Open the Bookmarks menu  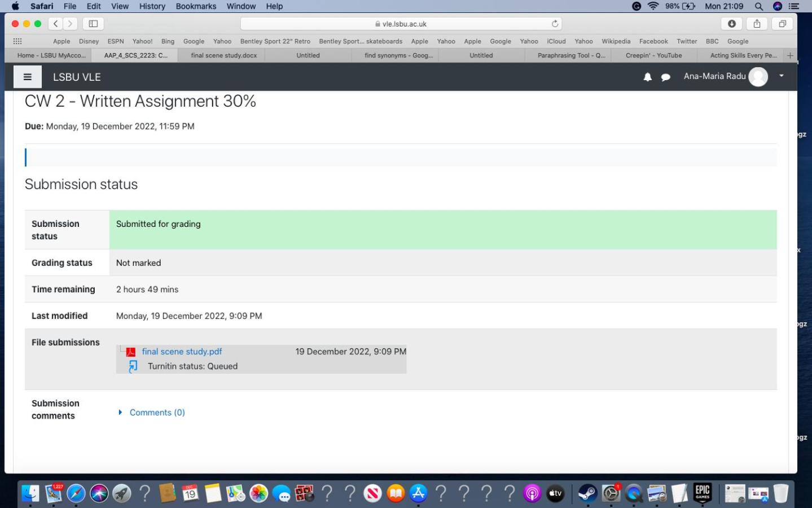(196, 6)
